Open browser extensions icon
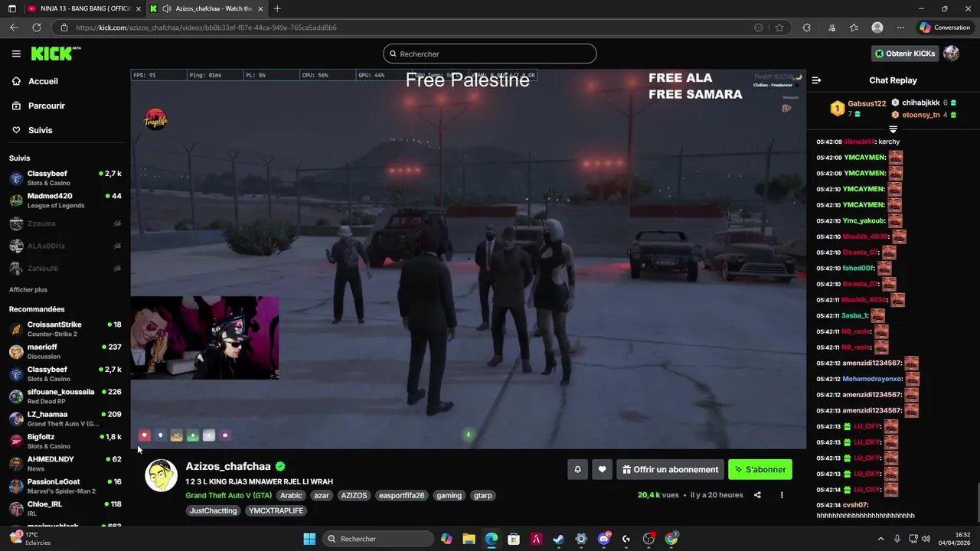Viewport: 980px width, 551px height. tap(806, 28)
